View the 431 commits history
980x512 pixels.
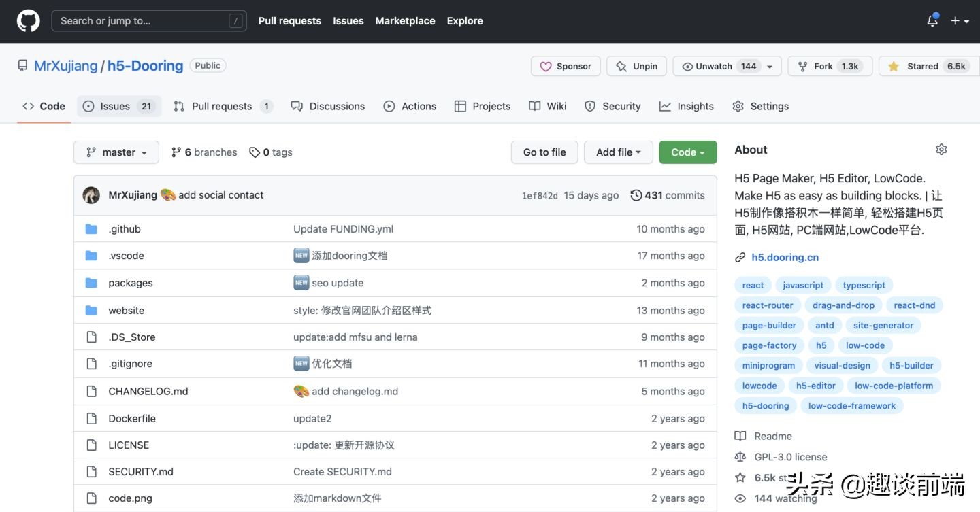(668, 195)
